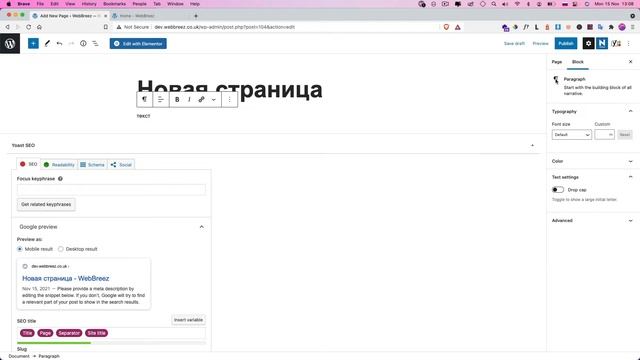This screenshot has width=640, height=360.
Task: Open text alignment options in block toolbar
Action: (x=161, y=99)
